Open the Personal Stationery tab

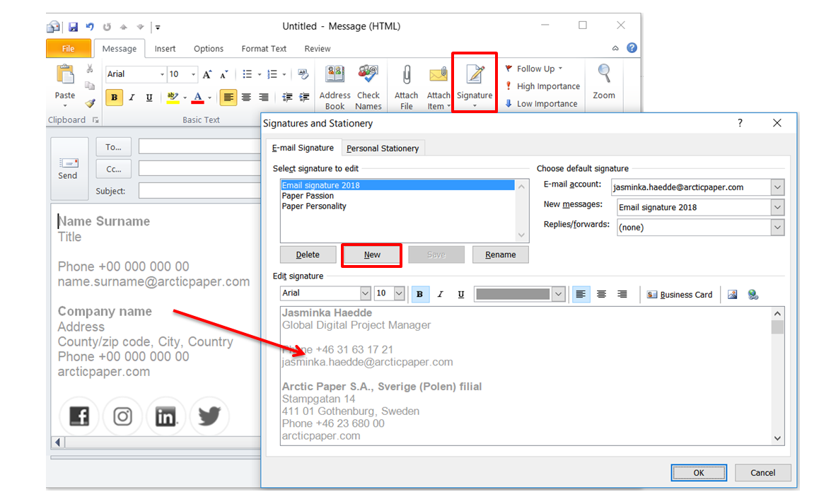(383, 148)
